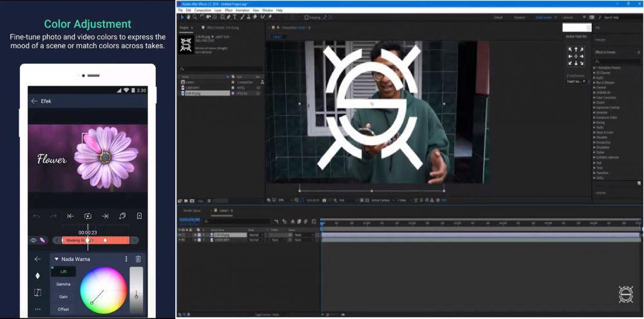Expand the Blur & Sharpen effects category
Viewport: 644px width, 319px height.
point(594,82)
